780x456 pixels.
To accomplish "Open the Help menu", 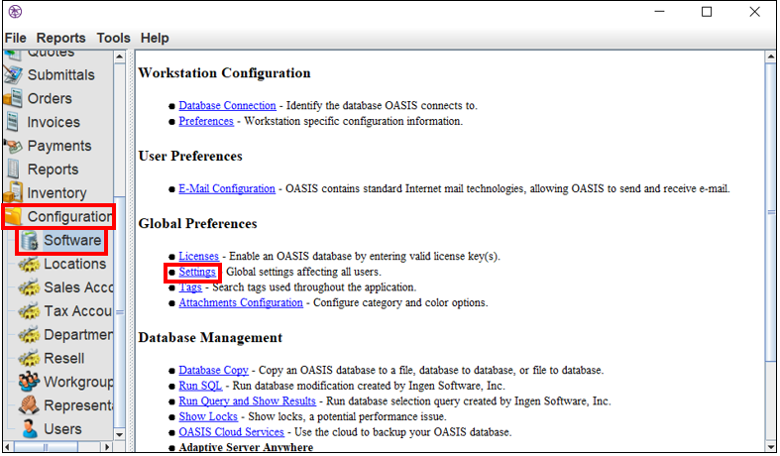I will [x=154, y=38].
